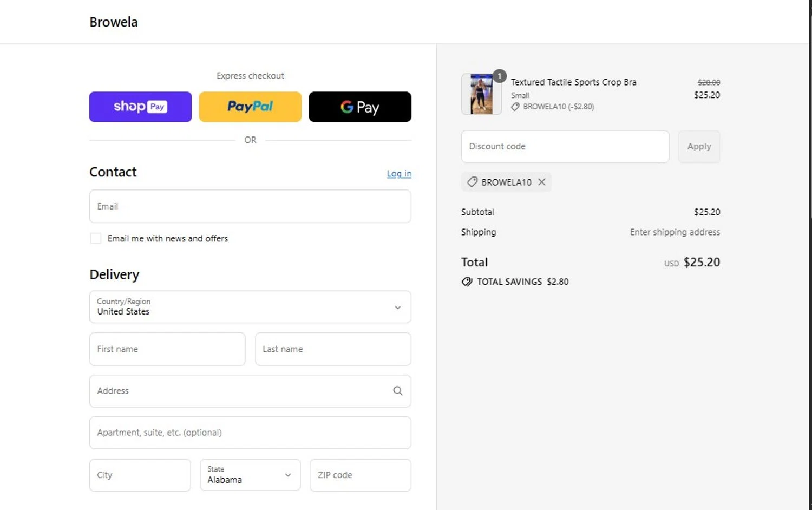Click the tag icon beside BROWELA10 chip
The width and height of the screenshot is (812, 510).
click(x=472, y=182)
